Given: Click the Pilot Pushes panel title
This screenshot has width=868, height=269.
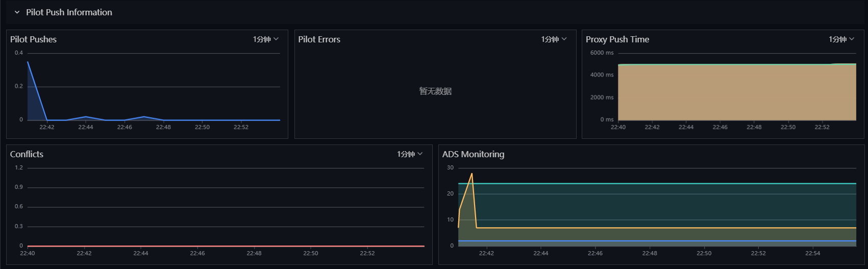Looking at the screenshot, I should 33,39.
